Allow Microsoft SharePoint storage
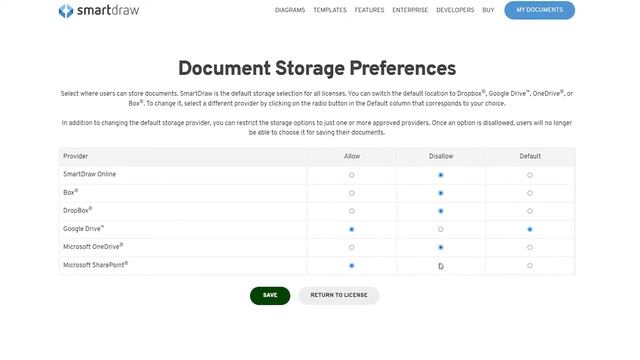 (351, 266)
